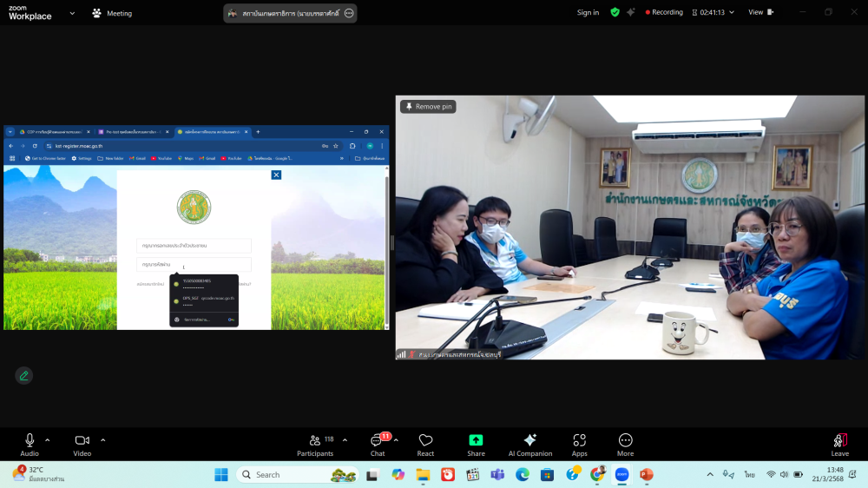
Task: Click the green encryption shield icon
Action: pos(615,12)
